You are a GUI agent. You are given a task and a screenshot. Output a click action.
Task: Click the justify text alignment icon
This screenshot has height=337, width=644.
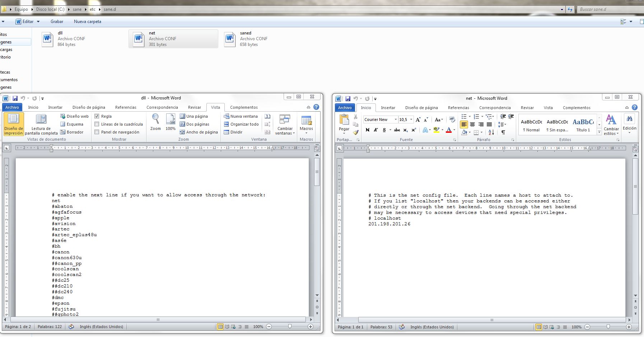coord(489,124)
